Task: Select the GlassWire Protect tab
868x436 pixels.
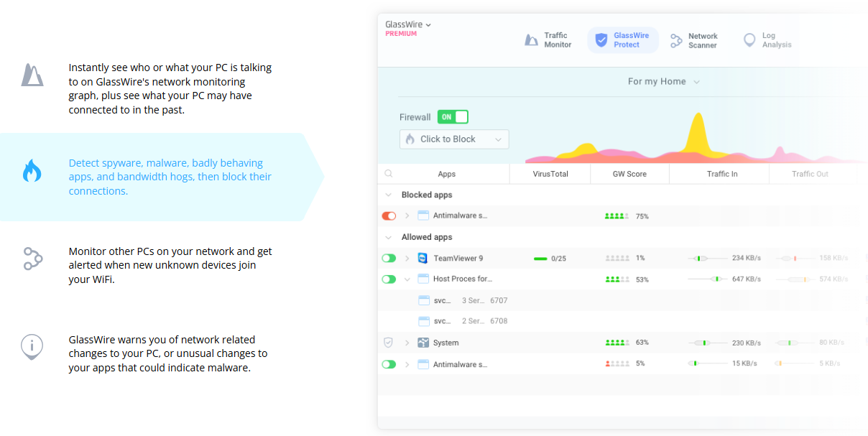Action: 623,40
